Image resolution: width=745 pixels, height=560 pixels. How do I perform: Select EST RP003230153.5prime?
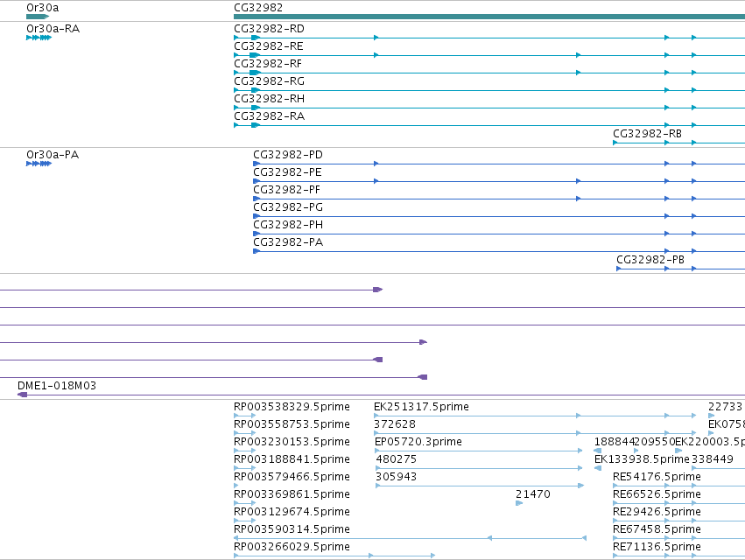tap(292, 442)
